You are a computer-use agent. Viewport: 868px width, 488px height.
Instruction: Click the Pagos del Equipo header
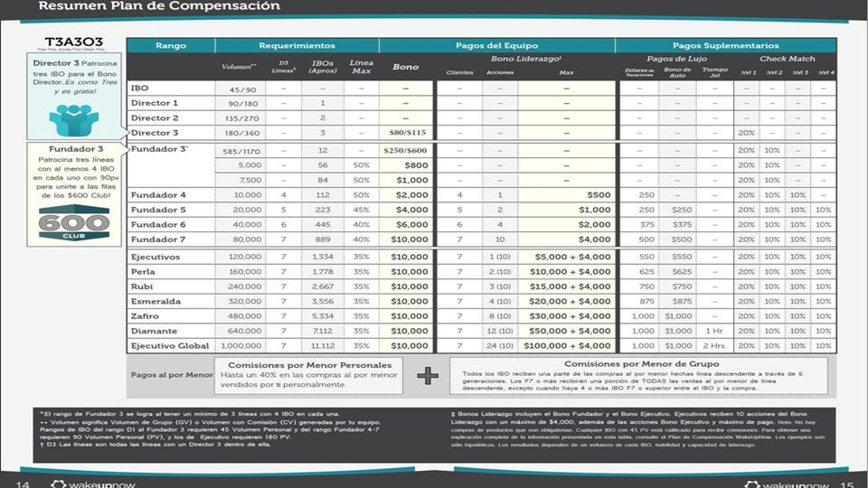(496, 45)
